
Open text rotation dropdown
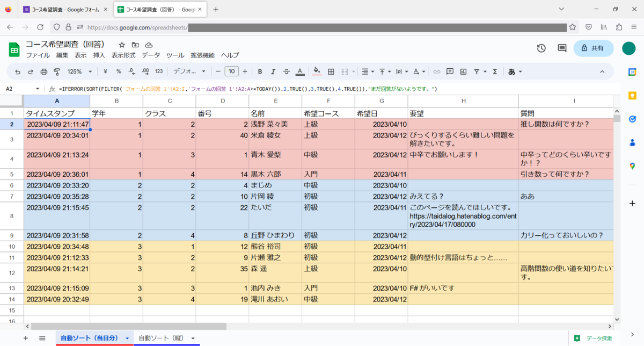tap(419, 71)
